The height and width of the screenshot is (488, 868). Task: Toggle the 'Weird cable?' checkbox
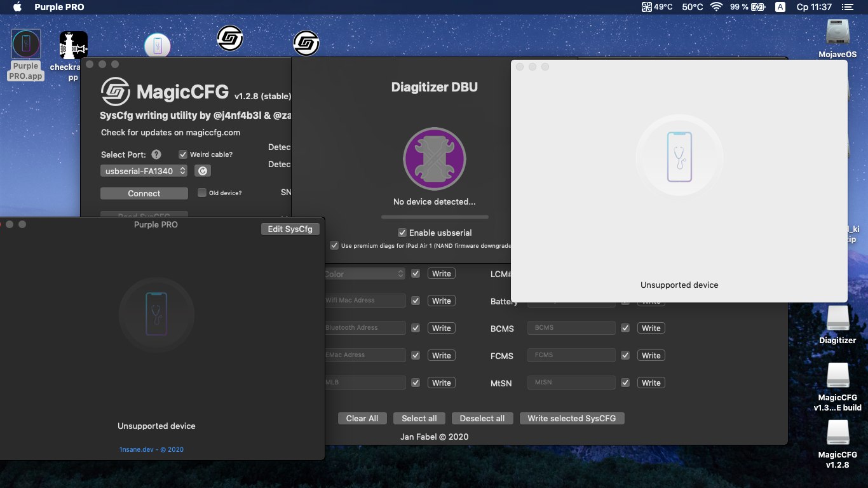pyautogui.click(x=183, y=154)
